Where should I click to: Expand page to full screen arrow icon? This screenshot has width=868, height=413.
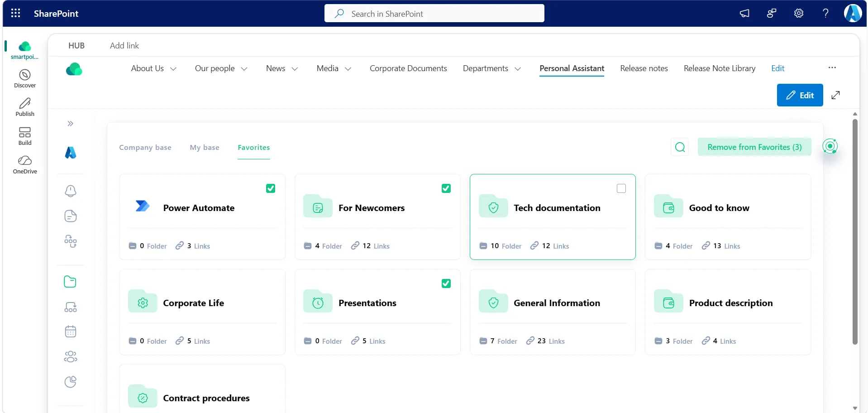pyautogui.click(x=836, y=95)
